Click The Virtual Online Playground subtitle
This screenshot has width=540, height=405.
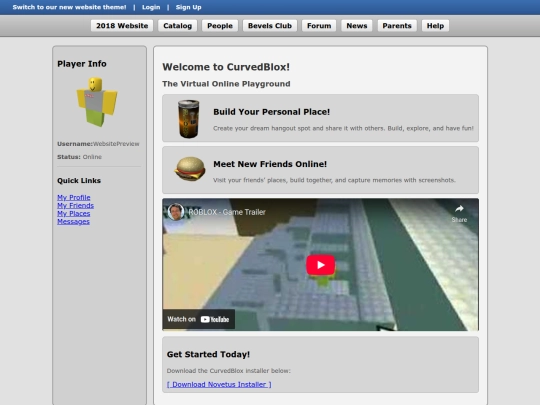tap(226, 84)
